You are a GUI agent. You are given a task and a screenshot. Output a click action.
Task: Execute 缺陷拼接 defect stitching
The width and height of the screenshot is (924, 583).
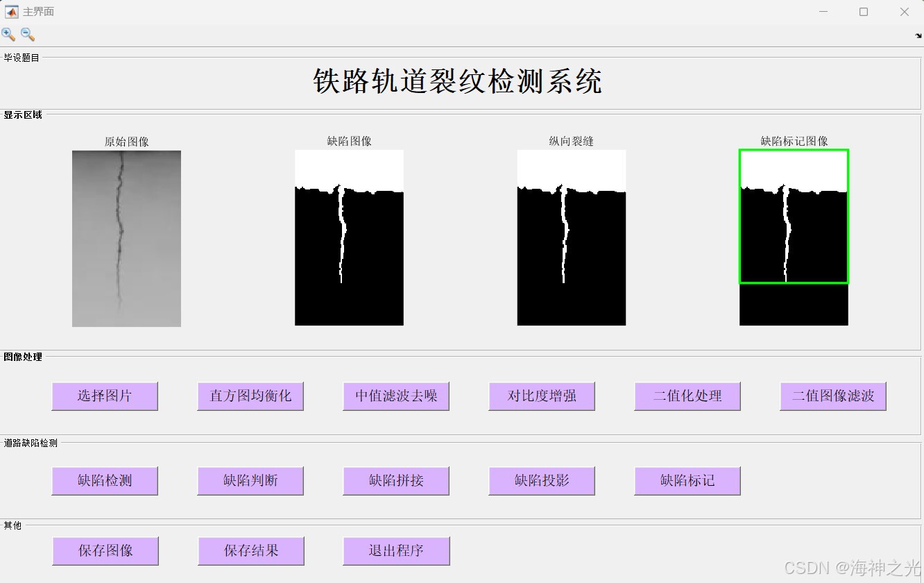[x=396, y=480]
